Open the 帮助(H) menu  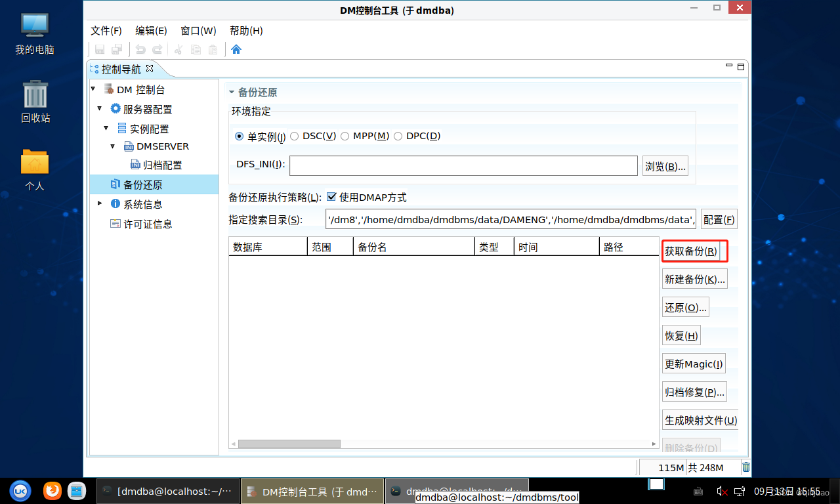click(x=246, y=31)
